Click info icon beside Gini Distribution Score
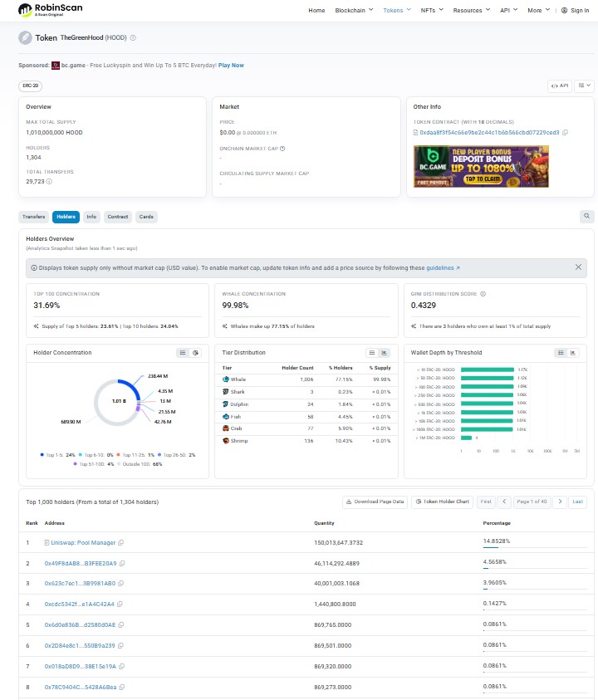The height and width of the screenshot is (700, 598). click(x=483, y=294)
